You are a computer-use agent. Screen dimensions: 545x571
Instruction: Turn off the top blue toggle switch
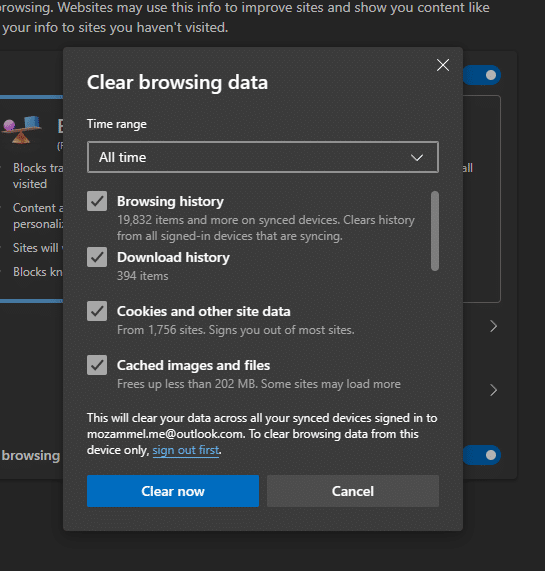pos(482,75)
